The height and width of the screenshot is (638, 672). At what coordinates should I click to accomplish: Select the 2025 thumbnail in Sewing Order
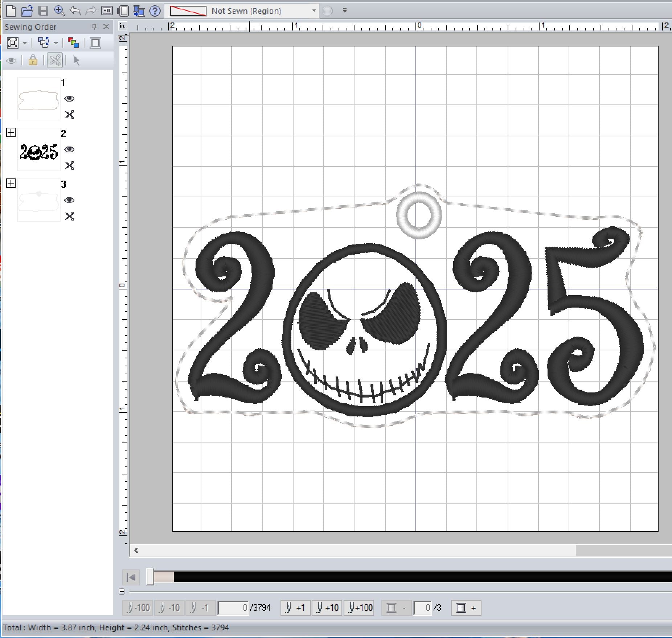point(38,150)
